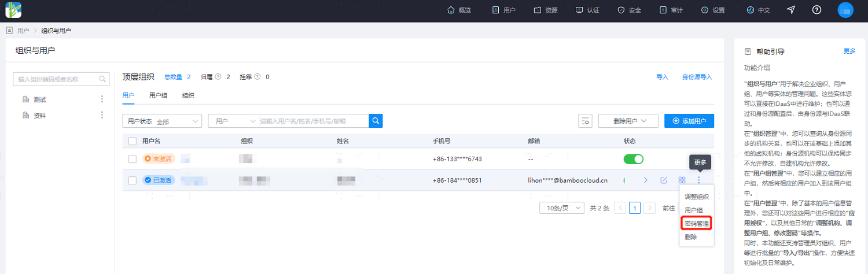Click the app grid icon in 已激活 row

(682, 180)
